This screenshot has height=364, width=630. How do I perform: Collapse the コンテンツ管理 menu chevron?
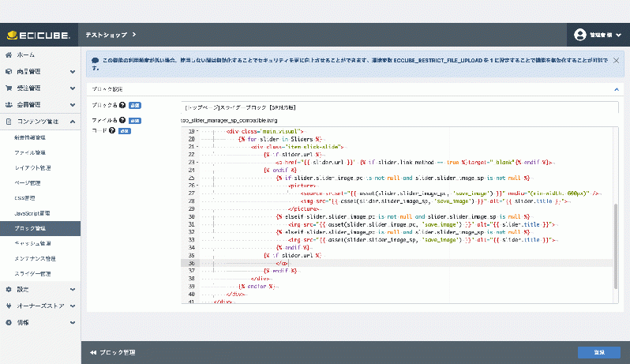(73, 122)
